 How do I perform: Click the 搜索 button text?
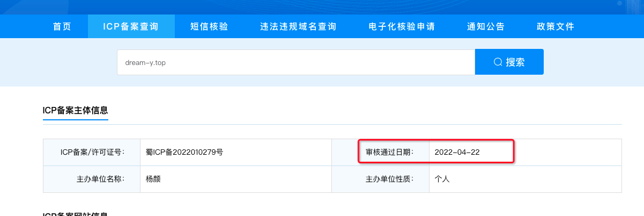515,62
